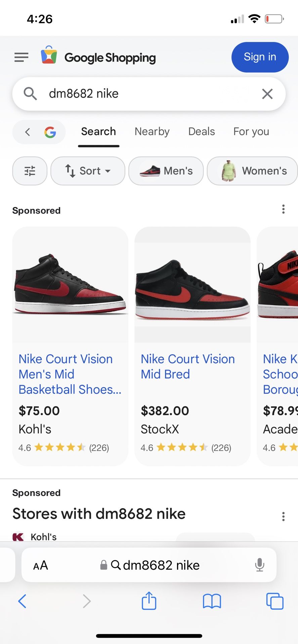Tap the StockX Court Vision shoe image
The width and height of the screenshot is (298, 644).
(193, 289)
